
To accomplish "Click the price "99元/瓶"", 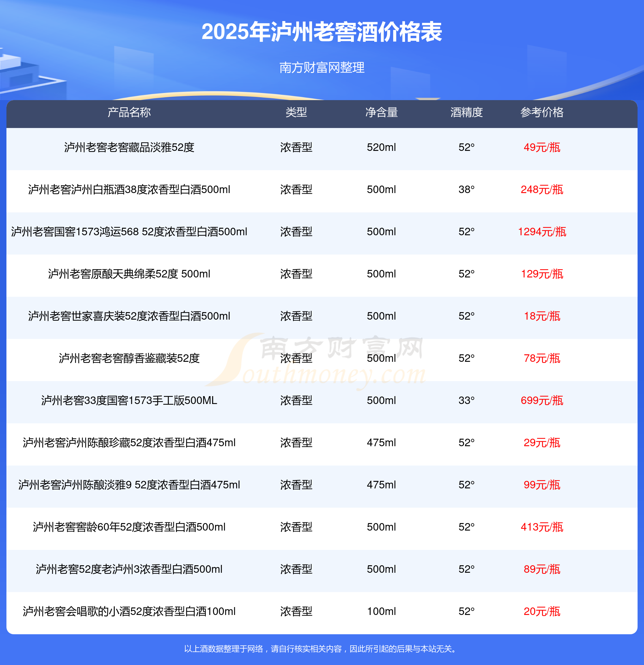I will point(542,485).
